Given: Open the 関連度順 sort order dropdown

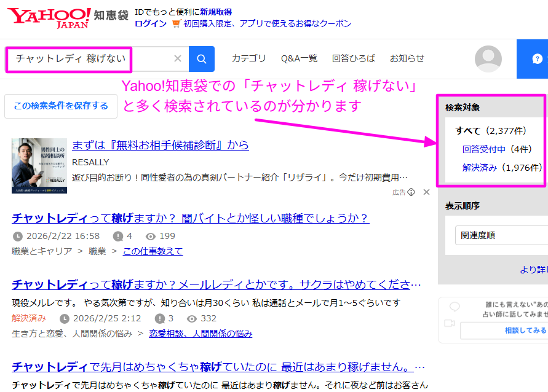Looking at the screenshot, I should point(501,235).
